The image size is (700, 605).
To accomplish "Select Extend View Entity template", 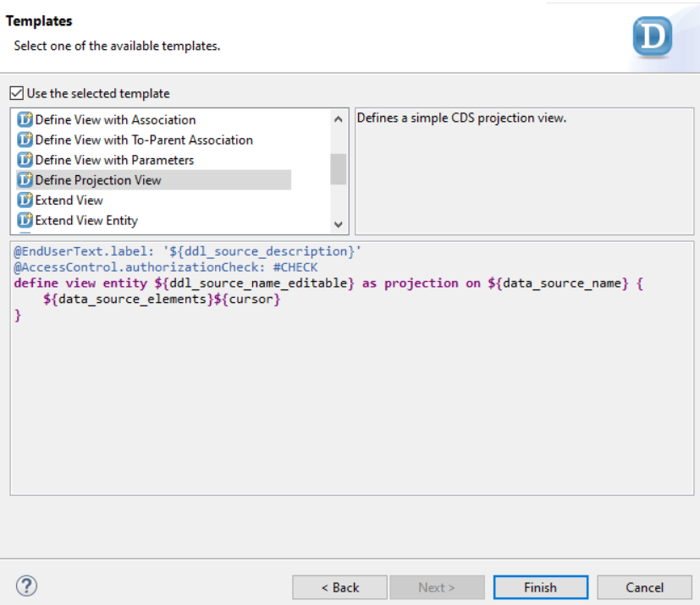I will click(86, 221).
